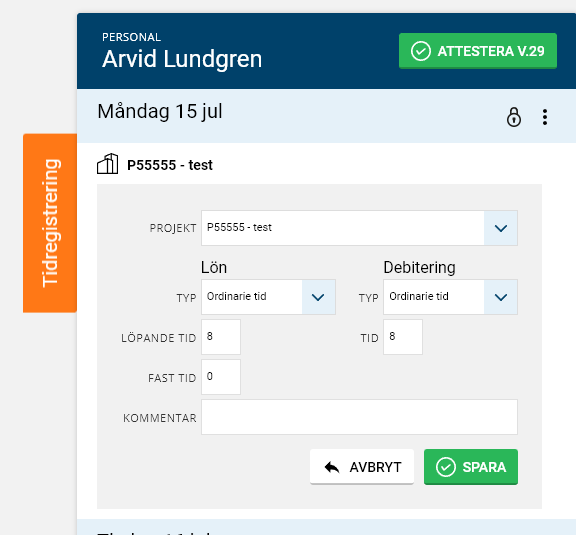Click the padlock icon next to Måndag 15 jul
576x535 pixels.
514,117
